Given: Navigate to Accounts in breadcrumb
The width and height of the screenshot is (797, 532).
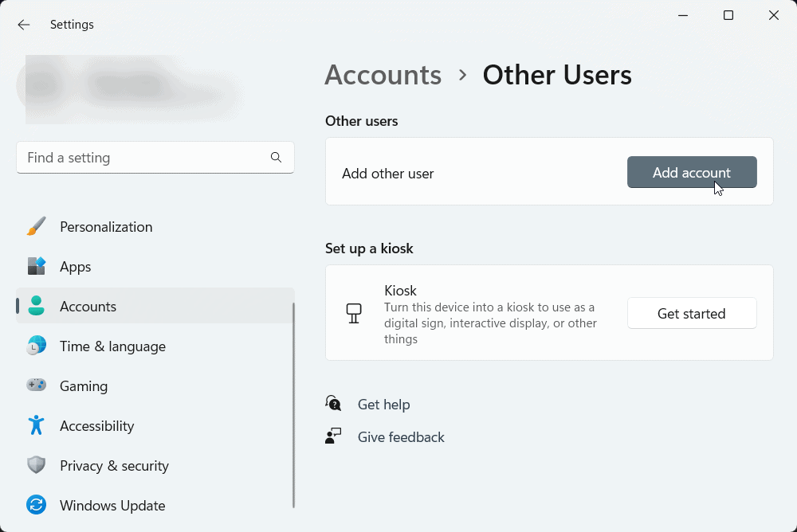Looking at the screenshot, I should [383, 75].
